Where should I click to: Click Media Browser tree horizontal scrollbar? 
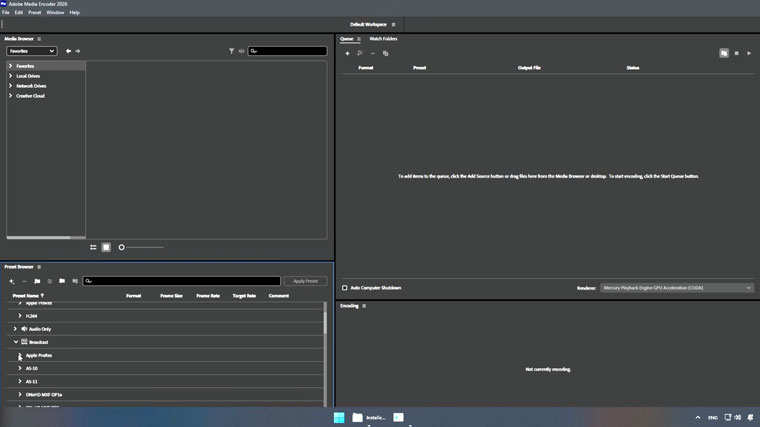[x=38, y=237]
